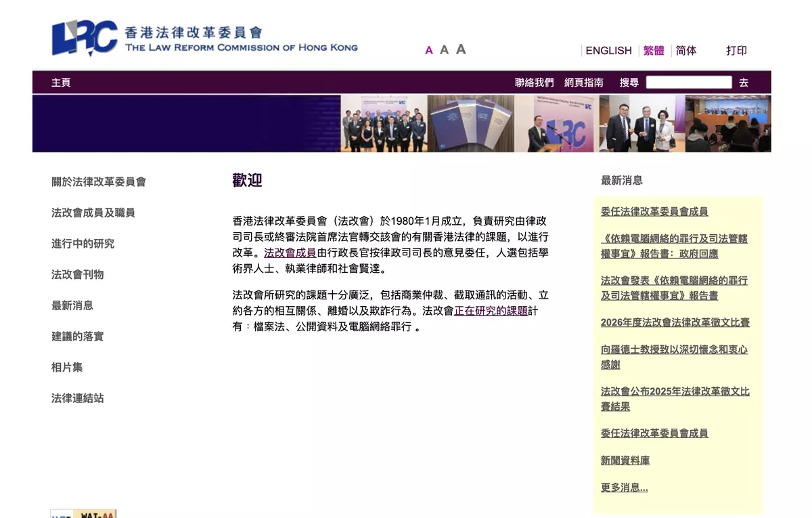Click 更多消息... for more news

coord(624,488)
